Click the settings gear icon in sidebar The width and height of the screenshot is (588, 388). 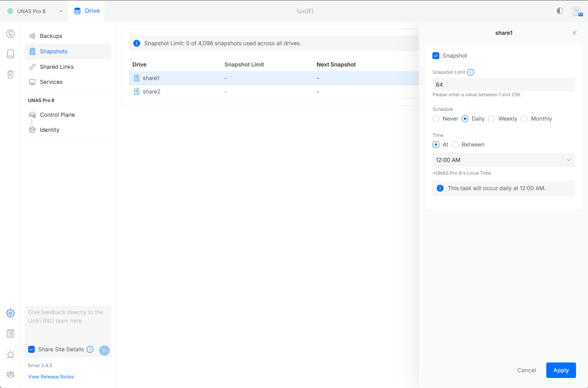(x=10, y=313)
